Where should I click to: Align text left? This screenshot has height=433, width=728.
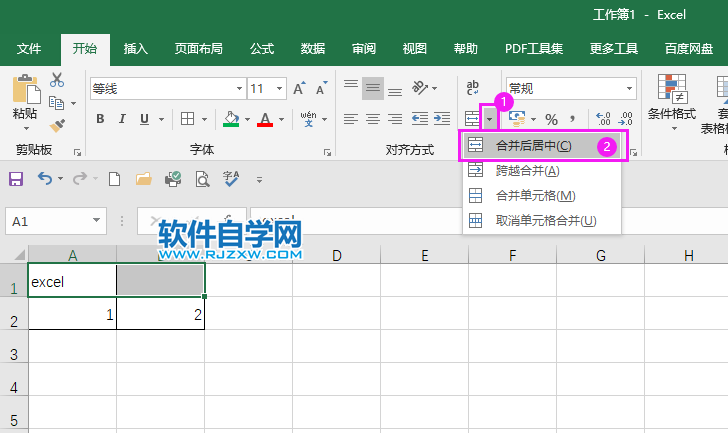click(x=351, y=119)
